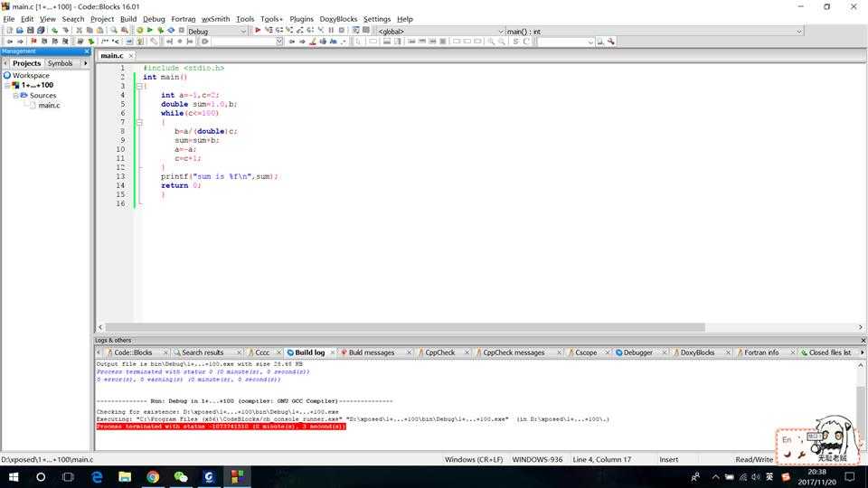The image size is (868, 488).
Task: Start debugging with red arrow icon
Action: [258, 31]
